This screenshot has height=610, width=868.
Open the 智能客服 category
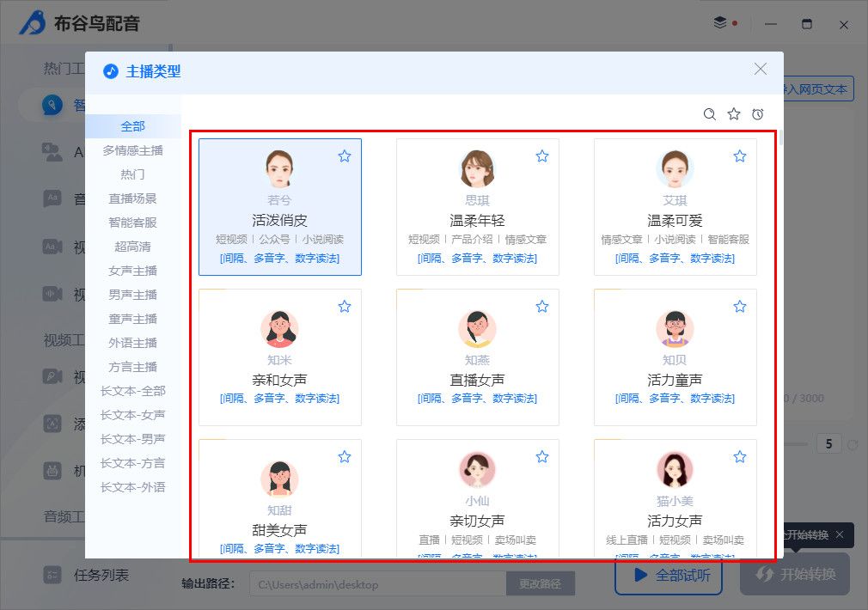[133, 223]
